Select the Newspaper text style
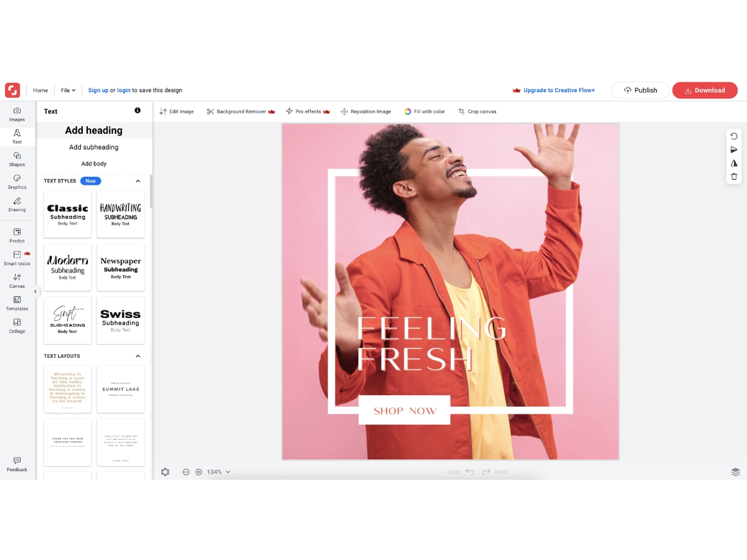 (121, 268)
